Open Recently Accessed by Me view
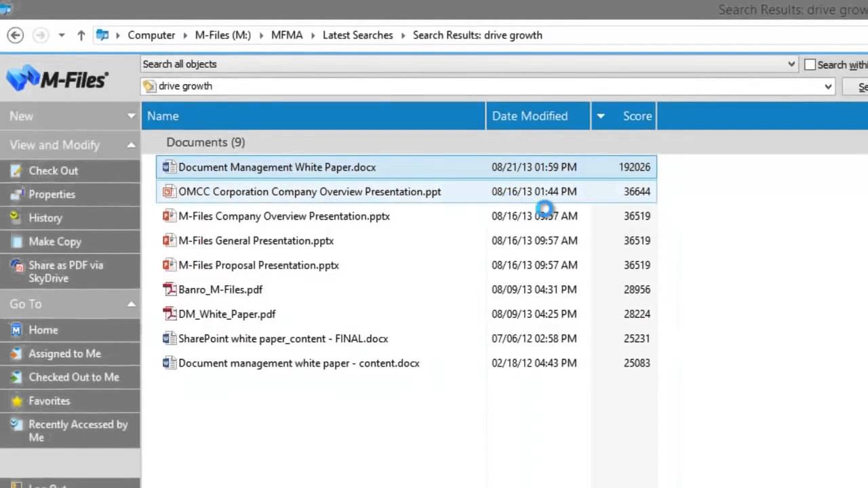Screen dimensions: 868x488 [78, 430]
